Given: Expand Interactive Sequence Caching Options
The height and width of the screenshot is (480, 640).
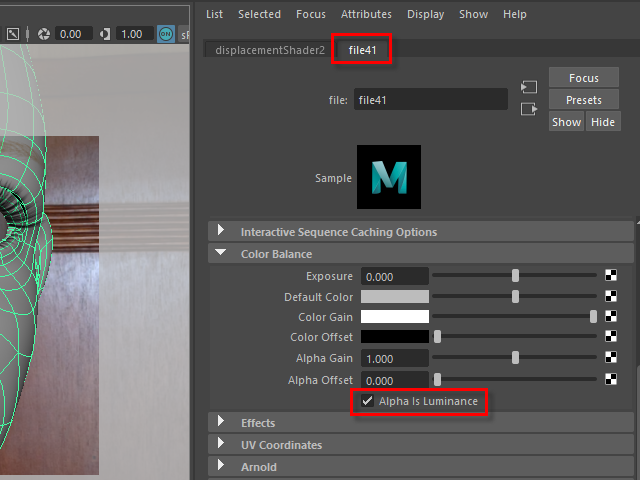Looking at the screenshot, I should pos(221,232).
